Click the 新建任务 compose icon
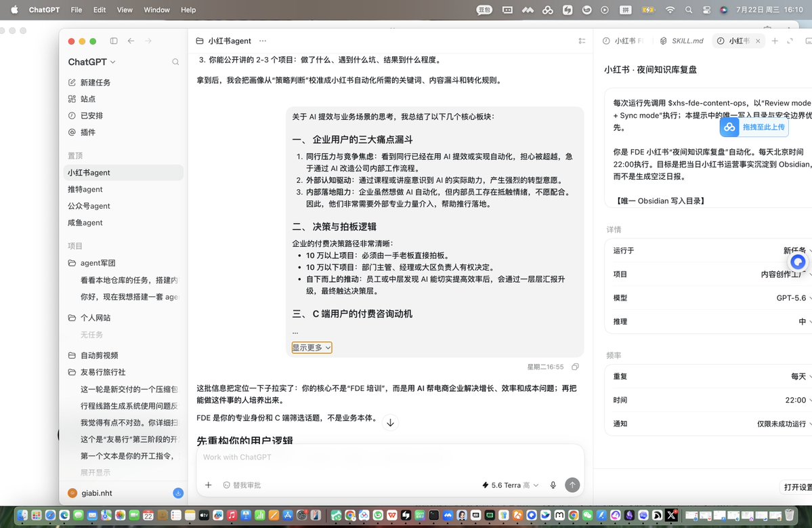 tap(72, 83)
